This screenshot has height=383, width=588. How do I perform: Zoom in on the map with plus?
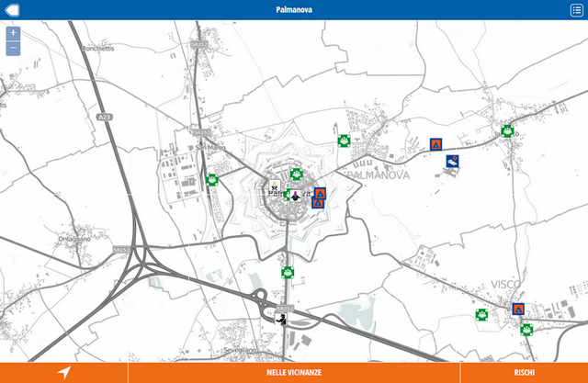coord(13,33)
